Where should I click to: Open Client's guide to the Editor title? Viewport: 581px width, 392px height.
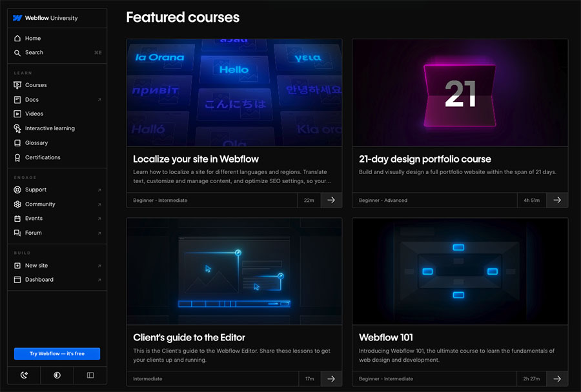(189, 338)
